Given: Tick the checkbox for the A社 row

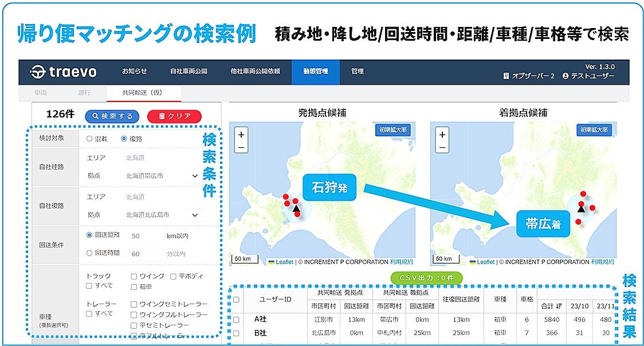Looking at the screenshot, I should tap(236, 320).
